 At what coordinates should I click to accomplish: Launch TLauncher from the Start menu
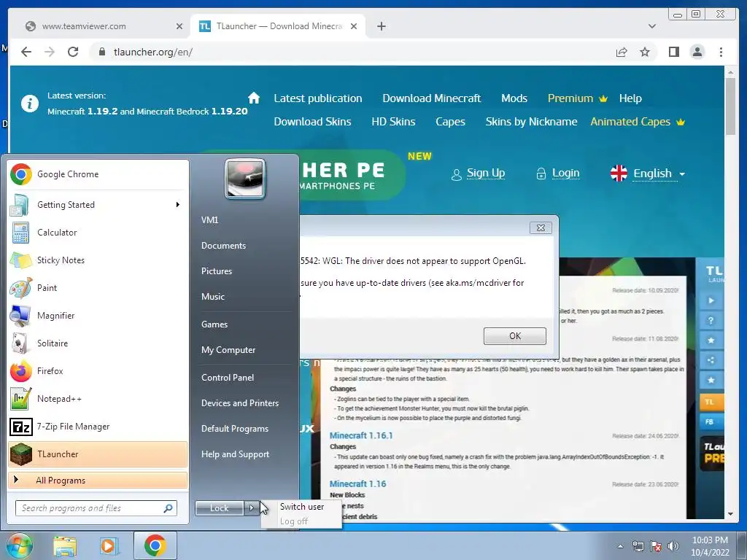pos(98,454)
